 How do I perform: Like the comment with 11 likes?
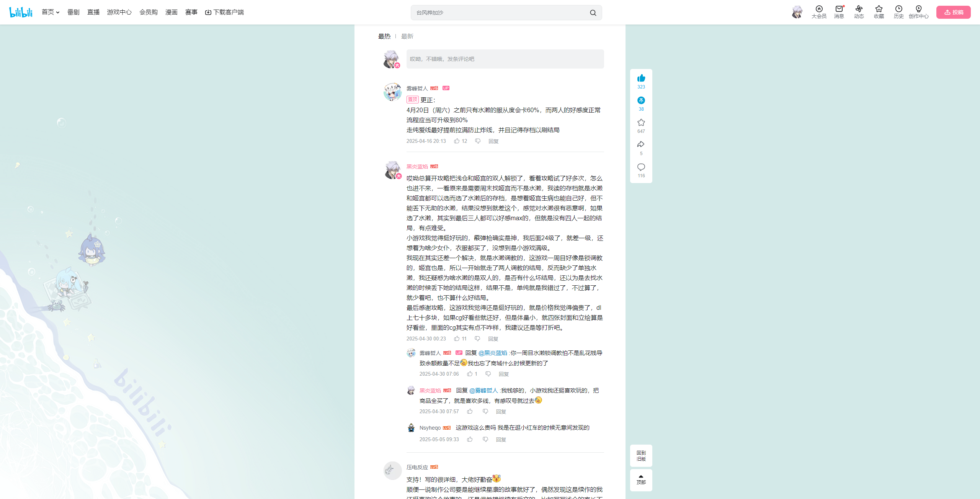pos(461,339)
